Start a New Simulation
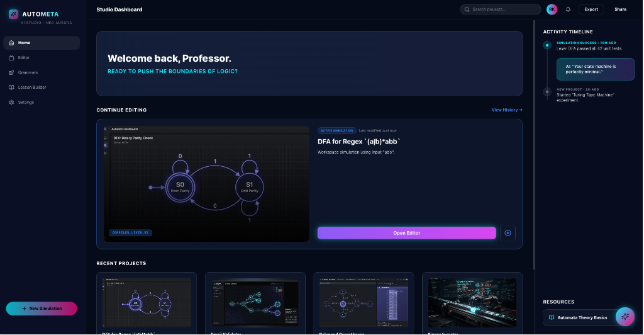The width and height of the screenshot is (644, 335). pyautogui.click(x=42, y=309)
